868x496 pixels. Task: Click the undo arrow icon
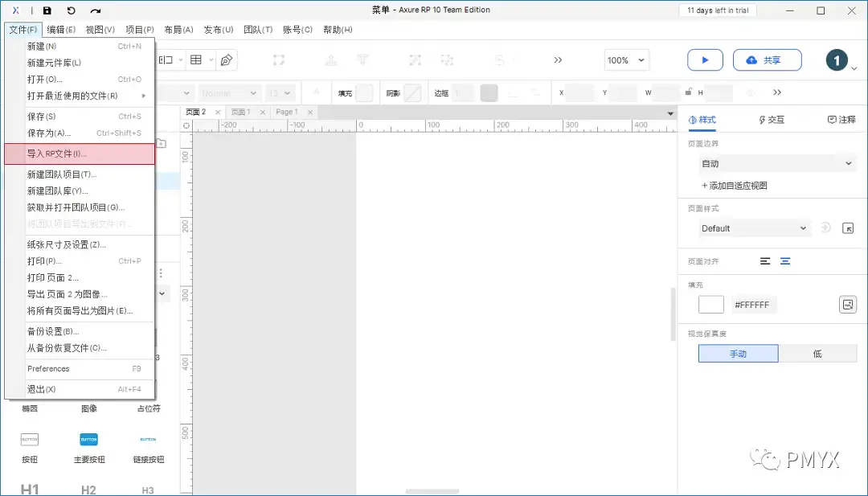(x=72, y=10)
